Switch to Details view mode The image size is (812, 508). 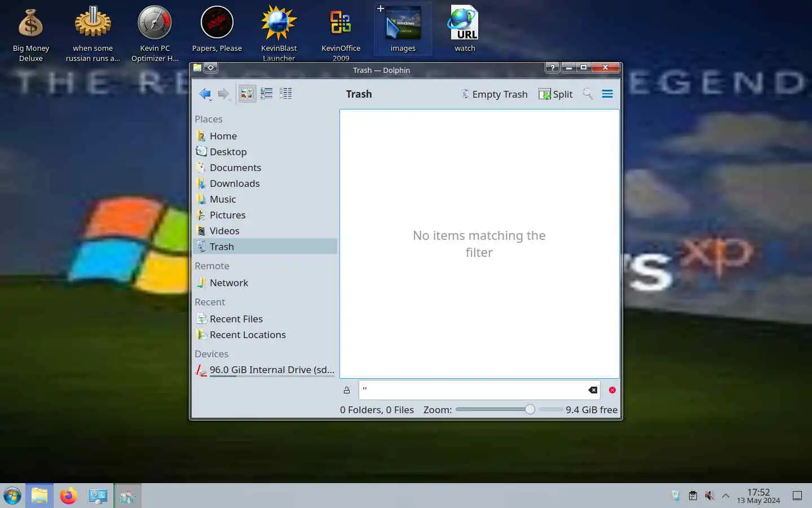coord(286,94)
